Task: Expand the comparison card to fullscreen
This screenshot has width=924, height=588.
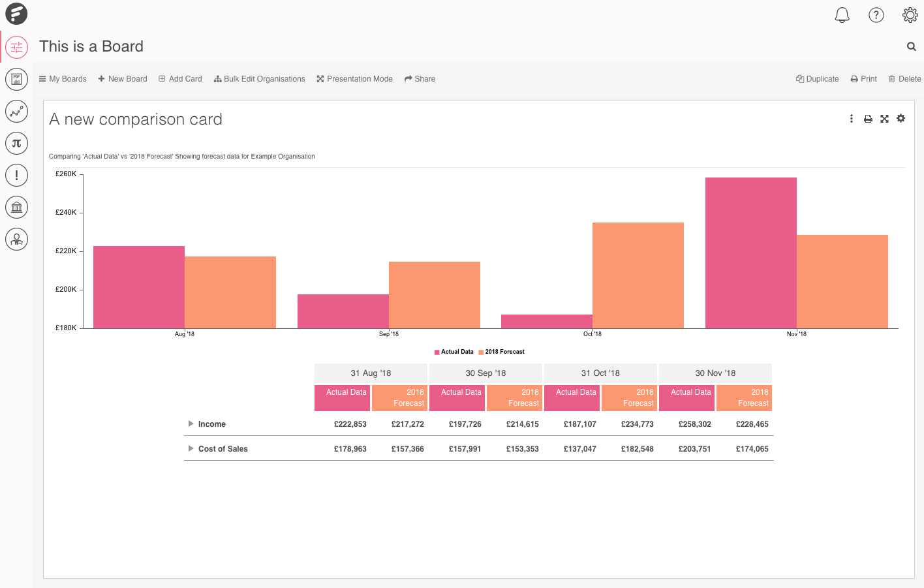Action: 884,118
